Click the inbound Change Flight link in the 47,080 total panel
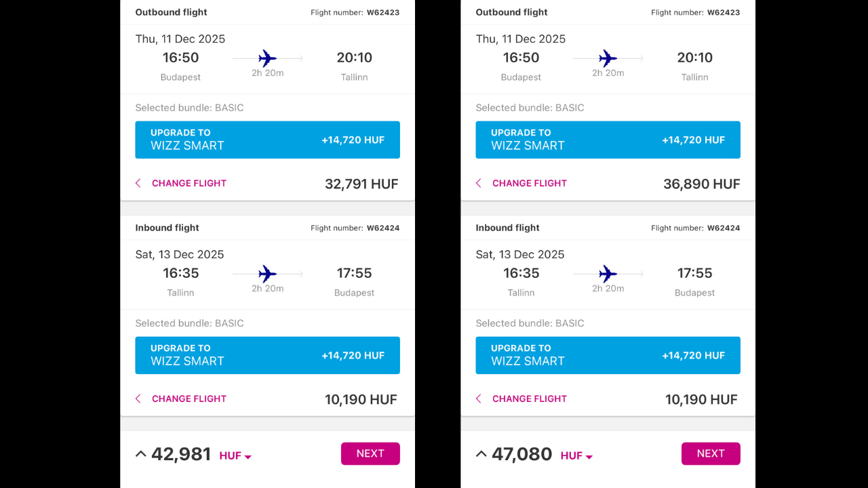Viewport: 868px width, 488px height. (529, 399)
